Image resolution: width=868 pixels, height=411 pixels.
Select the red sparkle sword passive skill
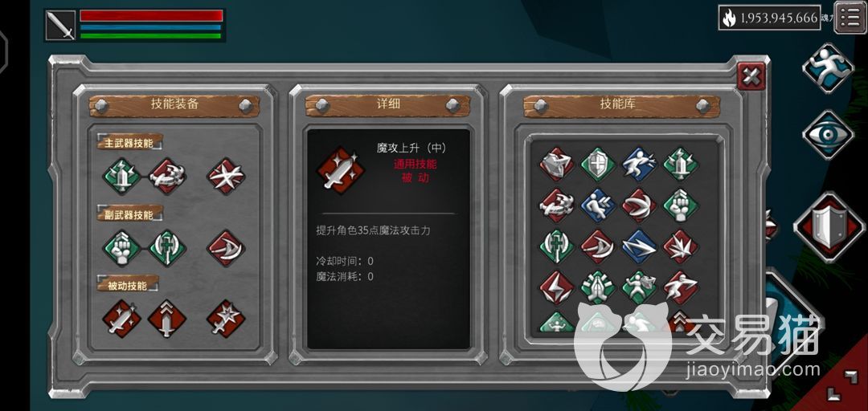click(122, 319)
